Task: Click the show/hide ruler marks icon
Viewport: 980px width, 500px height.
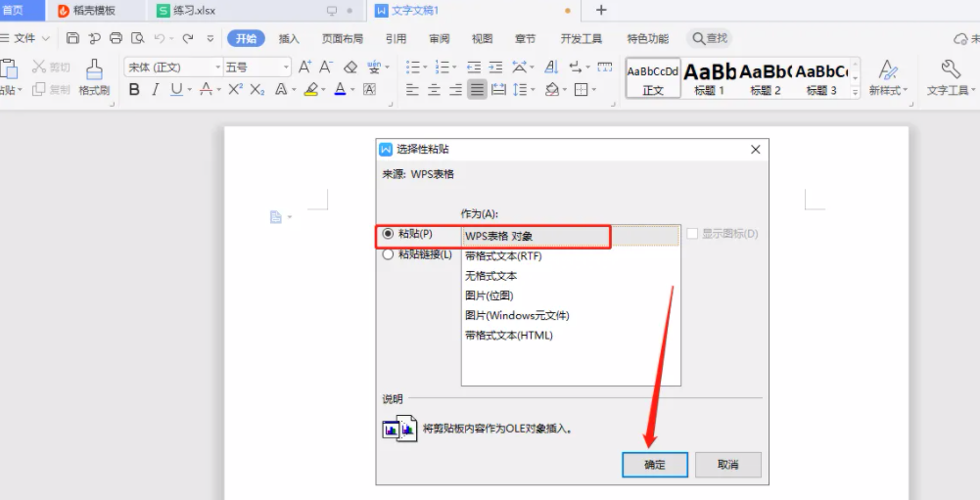Action: pyautogui.click(x=604, y=67)
